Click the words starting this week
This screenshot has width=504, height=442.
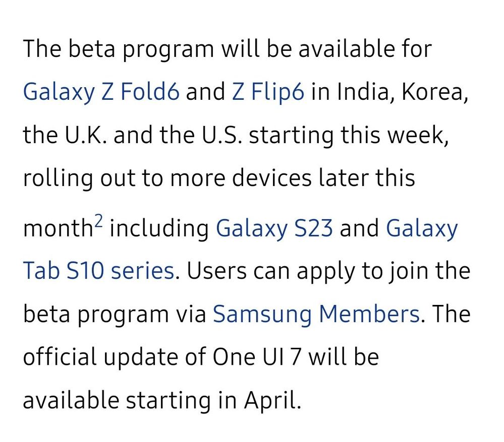[x=349, y=136]
